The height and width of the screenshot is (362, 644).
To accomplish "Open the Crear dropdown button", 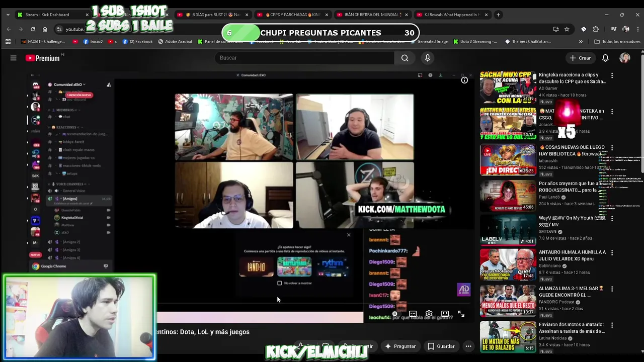I will [x=580, y=58].
